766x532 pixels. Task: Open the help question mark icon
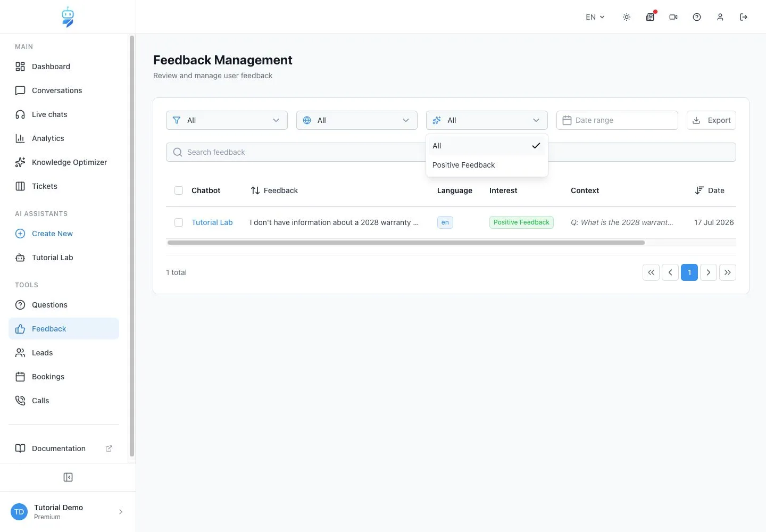point(697,17)
